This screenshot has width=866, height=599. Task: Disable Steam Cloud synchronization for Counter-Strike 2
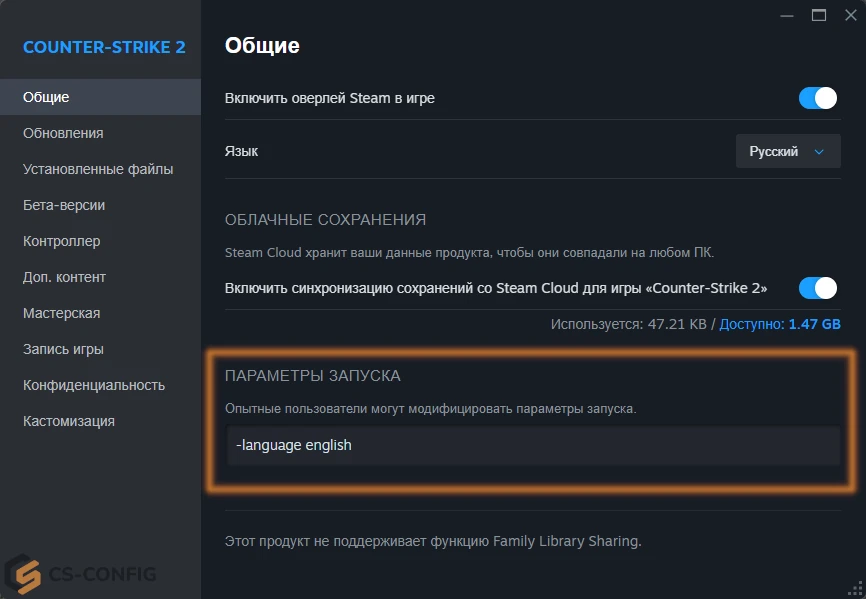(817, 288)
